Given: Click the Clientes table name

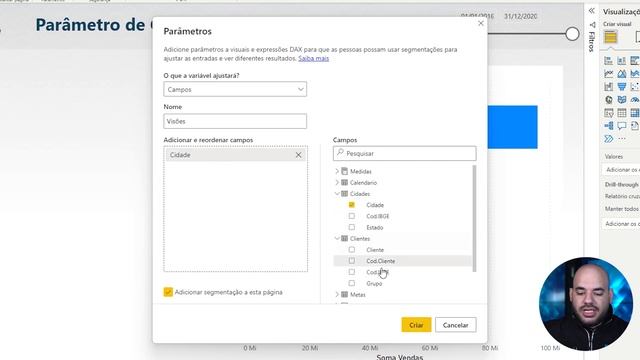Looking at the screenshot, I should tap(360, 238).
